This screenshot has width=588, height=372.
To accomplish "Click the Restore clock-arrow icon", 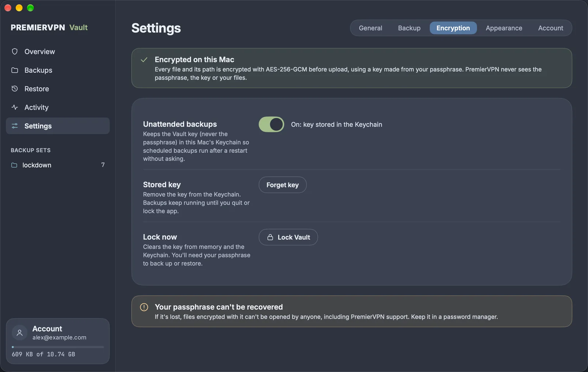I will point(15,89).
